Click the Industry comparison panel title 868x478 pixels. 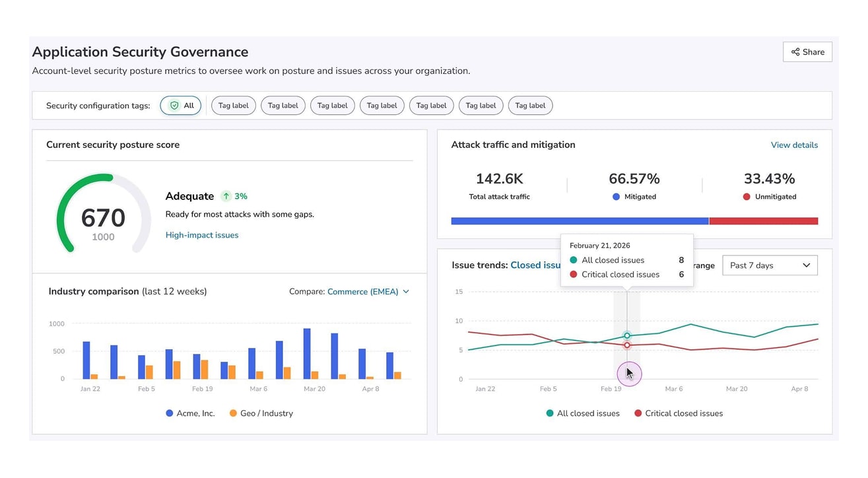coord(94,292)
